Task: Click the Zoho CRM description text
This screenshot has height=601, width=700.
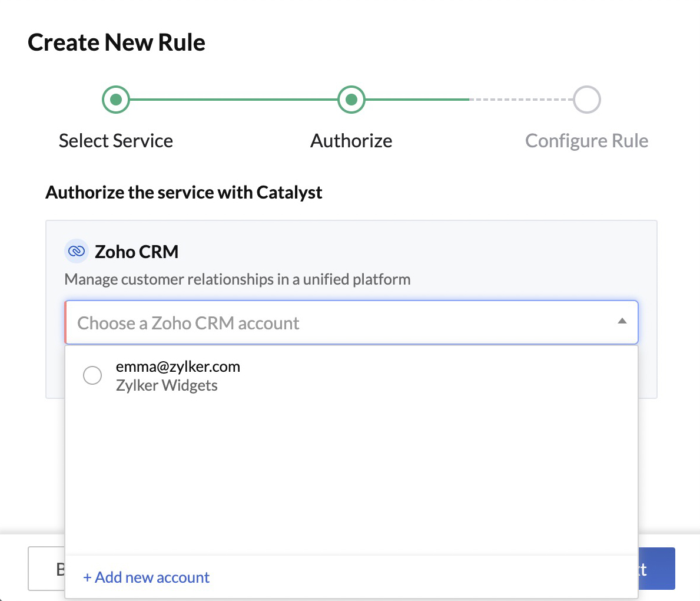Action: pyautogui.click(x=237, y=279)
